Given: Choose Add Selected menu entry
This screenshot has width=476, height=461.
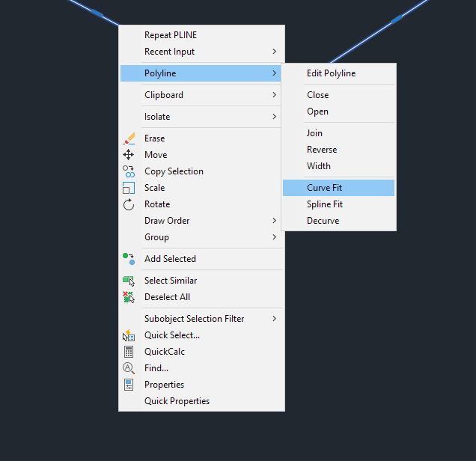Looking at the screenshot, I should (201, 259).
